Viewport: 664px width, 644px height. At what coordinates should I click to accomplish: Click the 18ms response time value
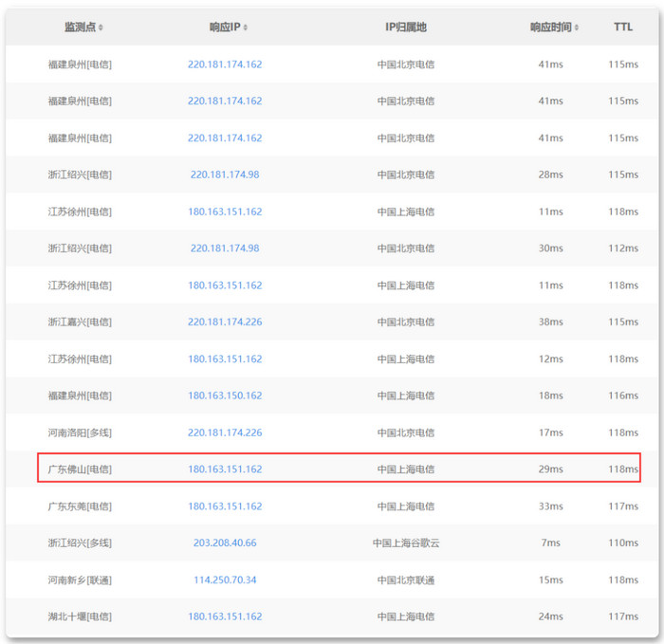550,396
